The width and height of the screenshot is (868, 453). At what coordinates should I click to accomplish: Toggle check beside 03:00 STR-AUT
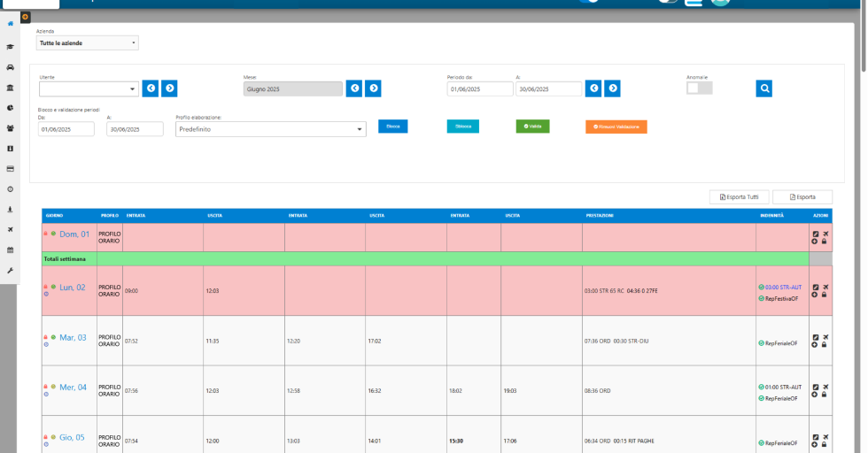761,287
